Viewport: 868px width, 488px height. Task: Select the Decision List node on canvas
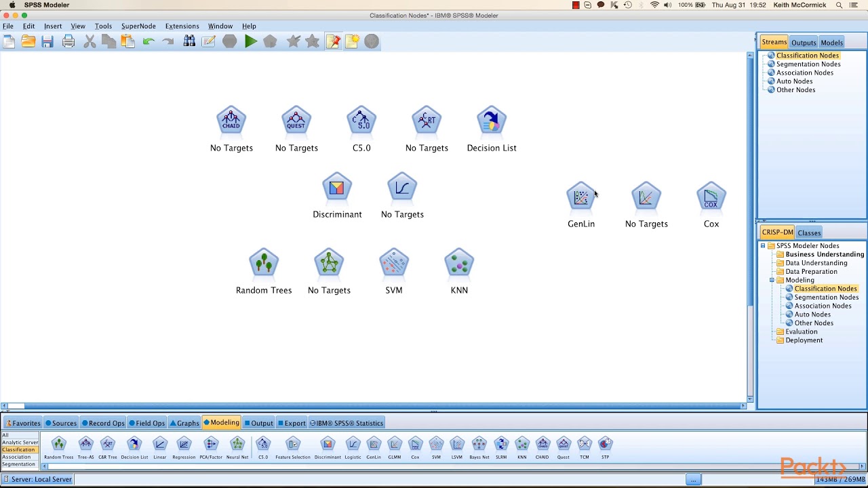(492, 121)
